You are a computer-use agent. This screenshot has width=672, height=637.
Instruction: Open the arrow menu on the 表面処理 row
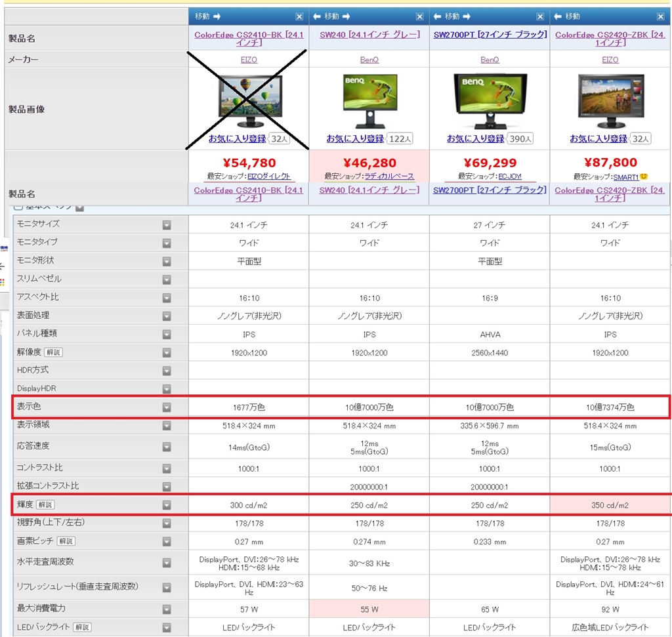click(167, 316)
